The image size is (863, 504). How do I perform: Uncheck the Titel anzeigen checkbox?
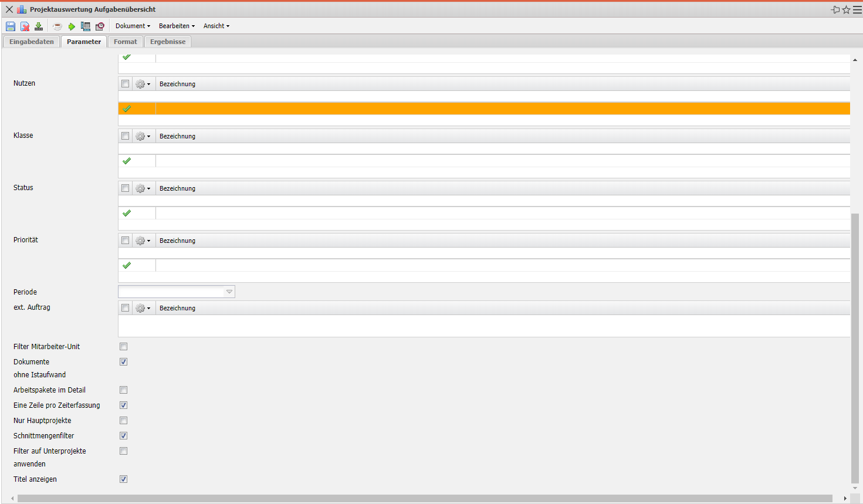[123, 479]
